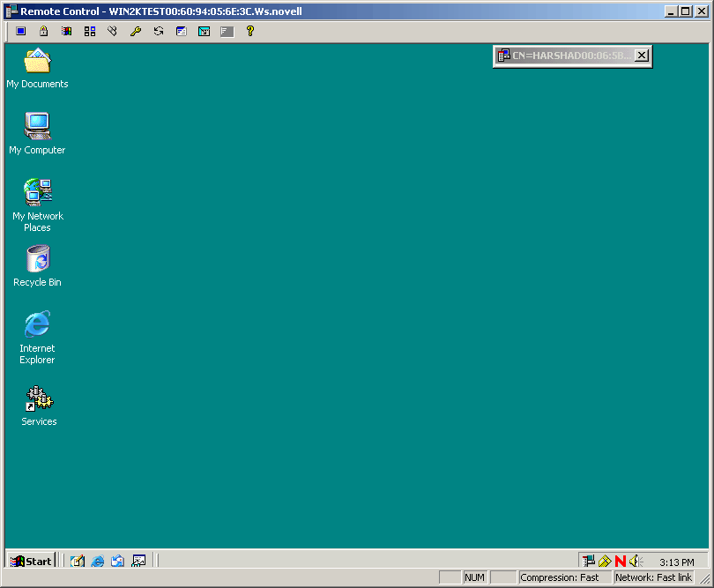
Task: Minimize the Remote Control window
Action: tap(670, 11)
